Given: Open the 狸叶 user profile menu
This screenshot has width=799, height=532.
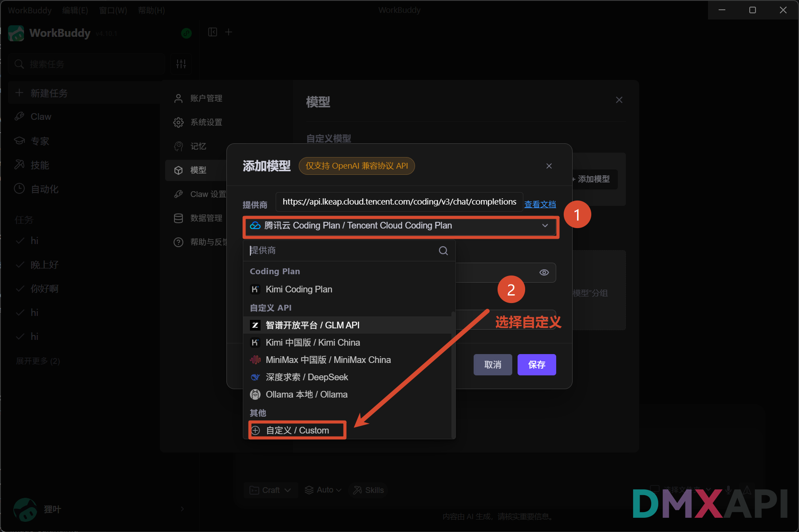Looking at the screenshot, I should pos(99,509).
